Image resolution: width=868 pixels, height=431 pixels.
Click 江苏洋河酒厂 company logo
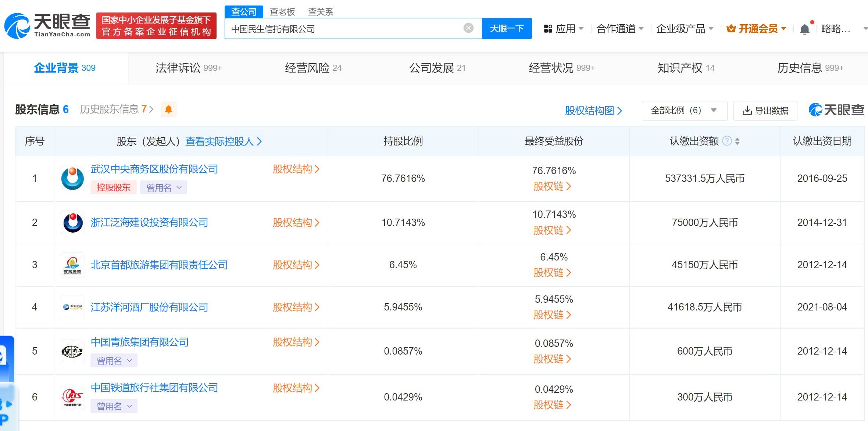click(72, 307)
